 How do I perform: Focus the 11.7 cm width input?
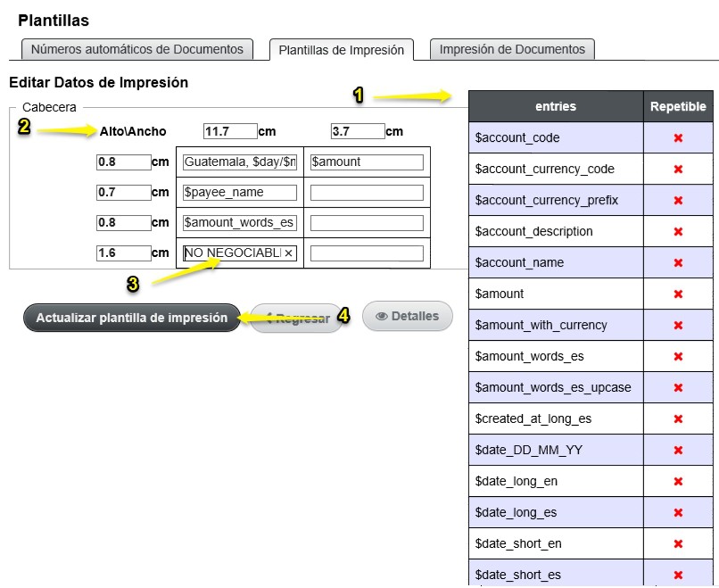pos(230,131)
